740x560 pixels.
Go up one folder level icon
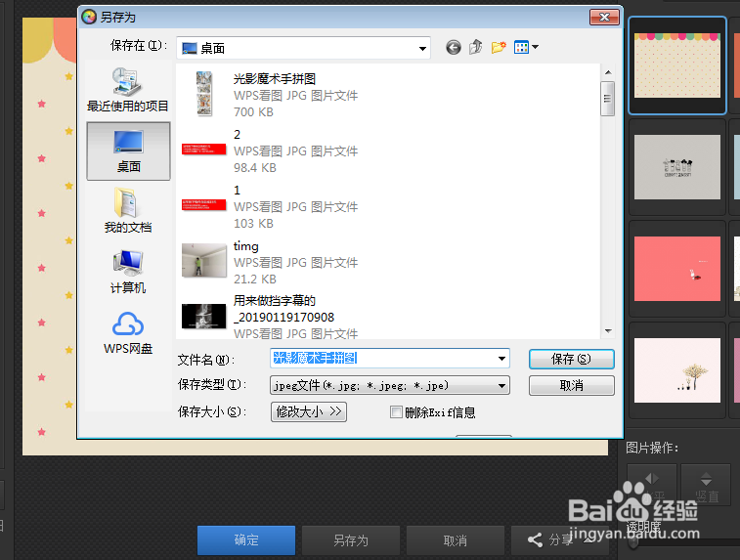tap(476, 47)
